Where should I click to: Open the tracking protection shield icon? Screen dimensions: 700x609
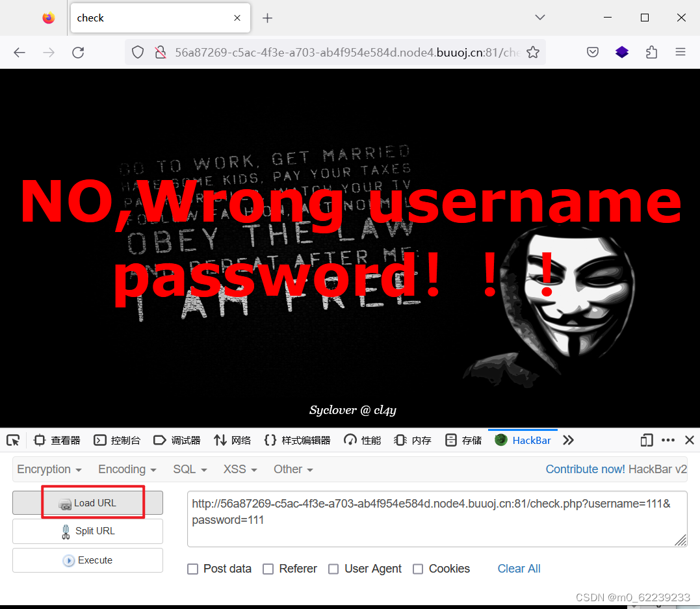coord(138,53)
